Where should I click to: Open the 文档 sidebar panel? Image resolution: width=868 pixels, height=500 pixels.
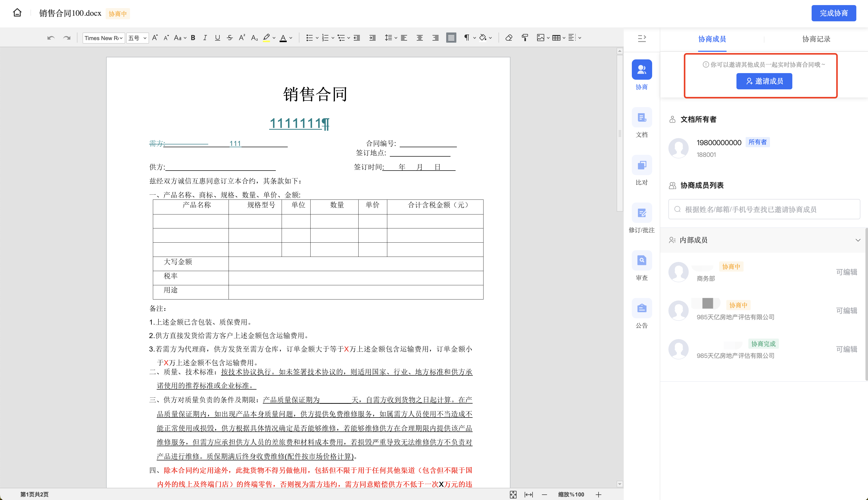642,123
